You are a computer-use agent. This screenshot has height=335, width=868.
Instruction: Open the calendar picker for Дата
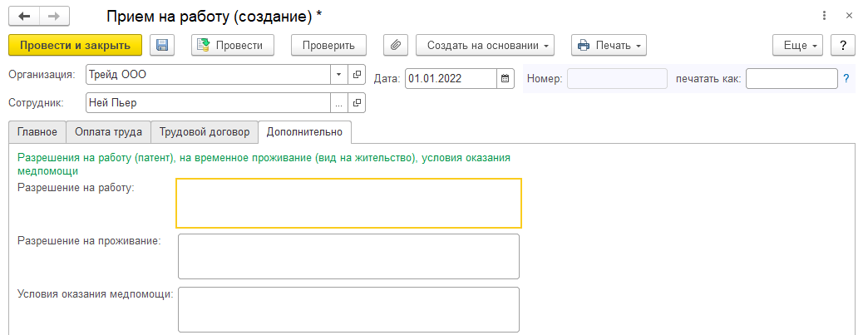click(505, 79)
